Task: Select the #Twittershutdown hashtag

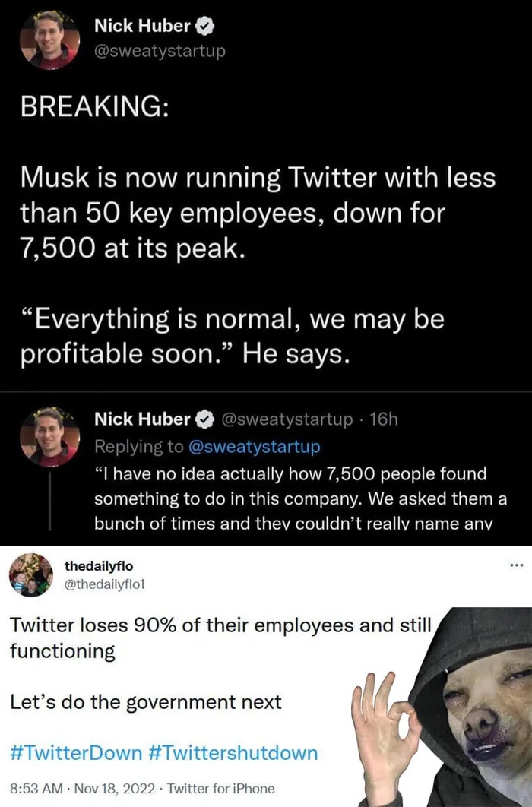Action: click(230, 753)
